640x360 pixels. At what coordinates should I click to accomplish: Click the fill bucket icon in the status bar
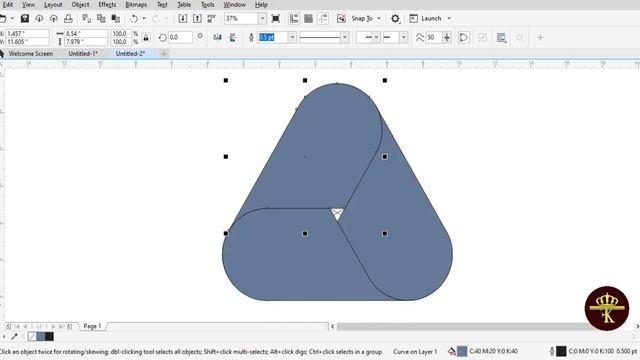(x=451, y=351)
